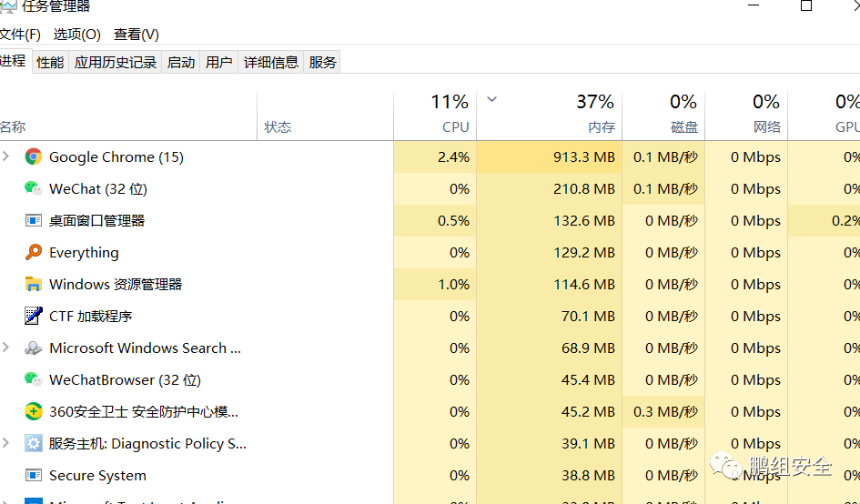Click the Everything magnifier icon

(x=34, y=252)
